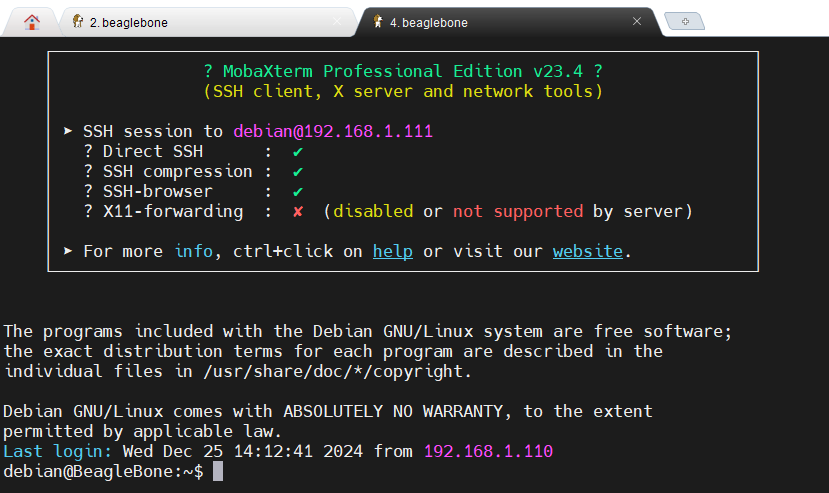Screen dimensions: 829x493
Task: Ctrl-click target: the help link
Action: 392,251
